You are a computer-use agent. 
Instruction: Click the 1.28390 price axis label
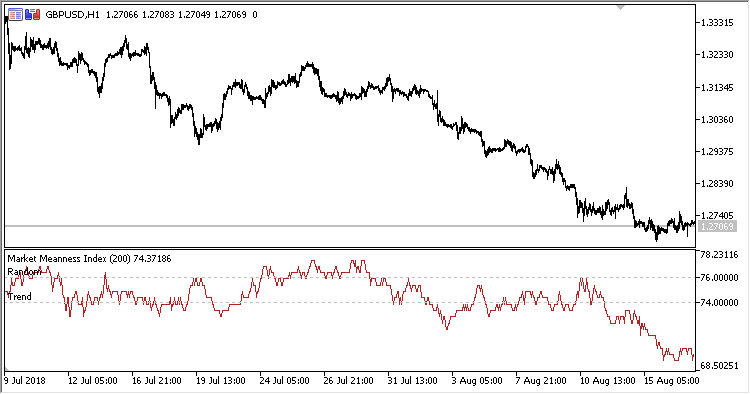click(x=717, y=184)
